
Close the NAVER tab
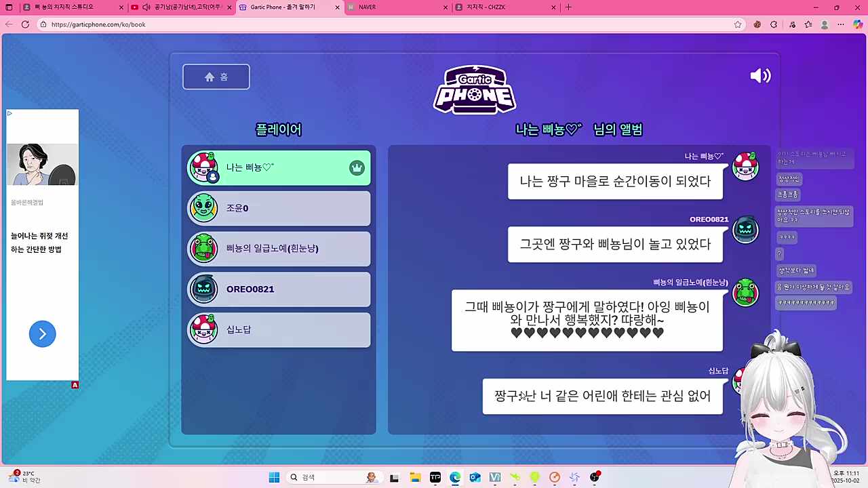446,7
